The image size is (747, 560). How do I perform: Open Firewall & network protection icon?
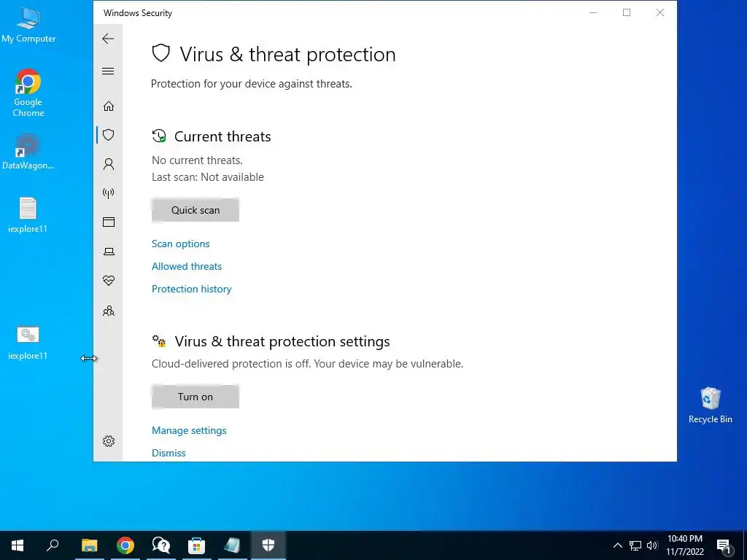click(109, 192)
